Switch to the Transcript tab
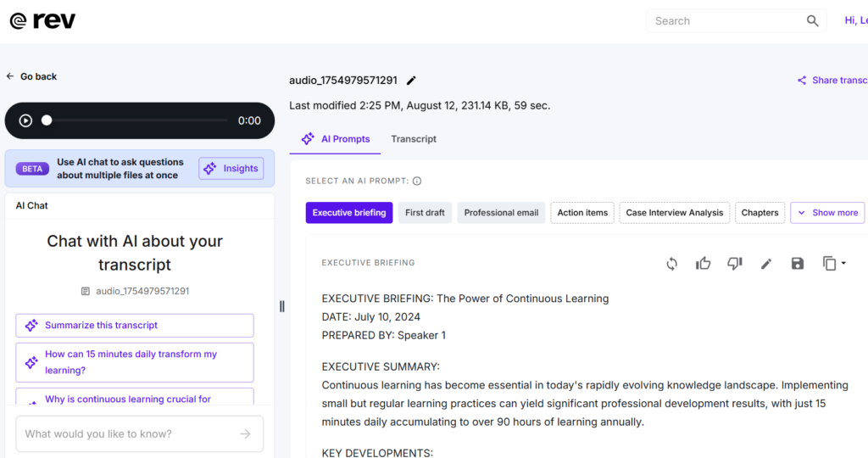 414,139
